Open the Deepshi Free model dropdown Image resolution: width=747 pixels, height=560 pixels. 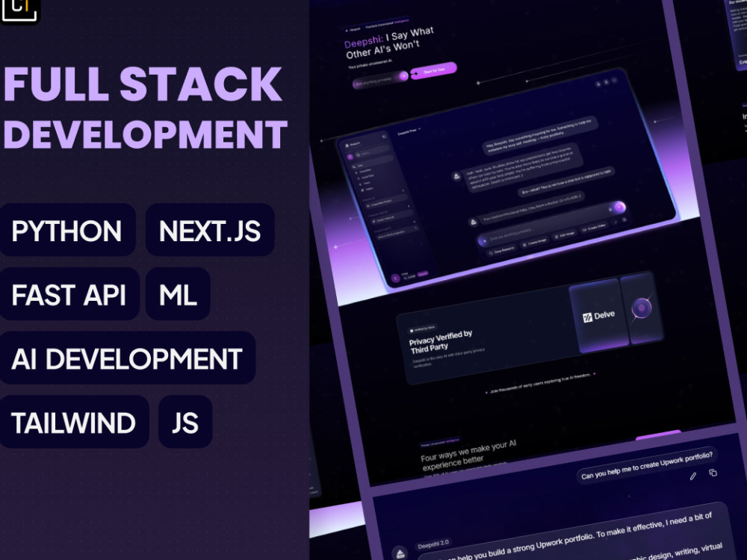click(x=409, y=131)
